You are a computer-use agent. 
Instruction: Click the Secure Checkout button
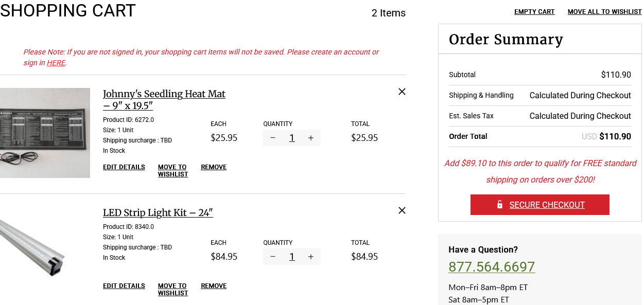pos(539,205)
